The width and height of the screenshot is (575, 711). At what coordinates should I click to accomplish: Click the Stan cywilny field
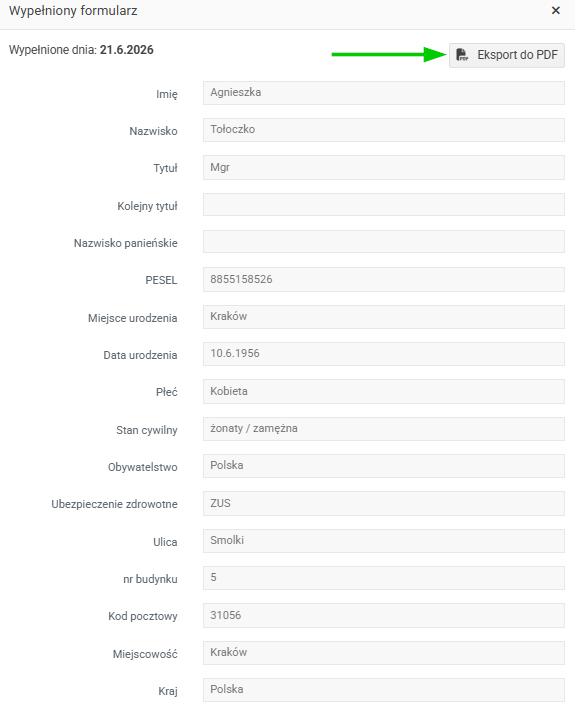click(x=384, y=429)
